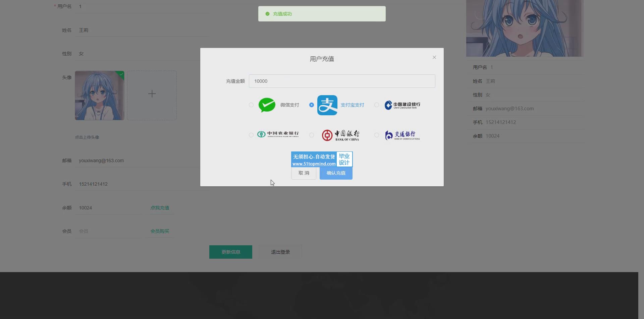Click the 会员购买 link
Viewport: 644px width, 319px height.
coord(160,231)
